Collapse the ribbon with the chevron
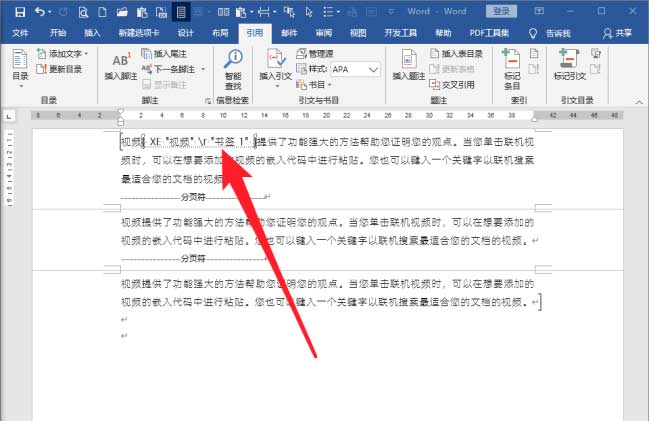 [639, 101]
